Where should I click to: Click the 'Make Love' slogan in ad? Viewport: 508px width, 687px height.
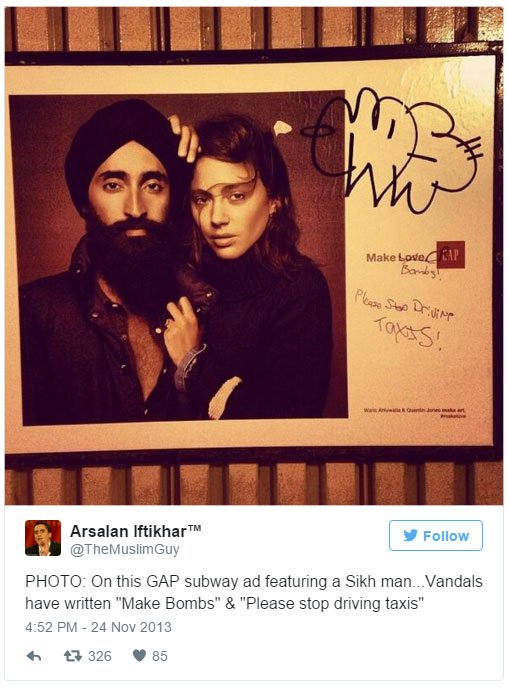point(395,257)
